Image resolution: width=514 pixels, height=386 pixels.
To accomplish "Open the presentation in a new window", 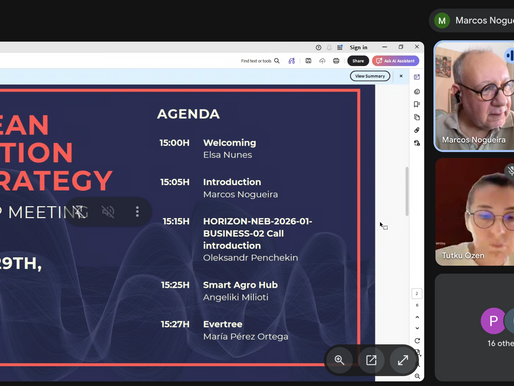I will tap(371, 360).
